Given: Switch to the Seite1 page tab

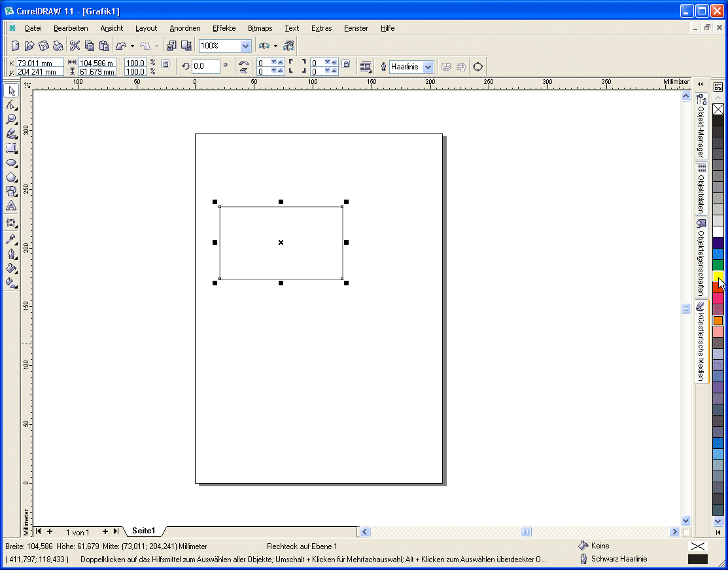Looking at the screenshot, I should (x=143, y=531).
